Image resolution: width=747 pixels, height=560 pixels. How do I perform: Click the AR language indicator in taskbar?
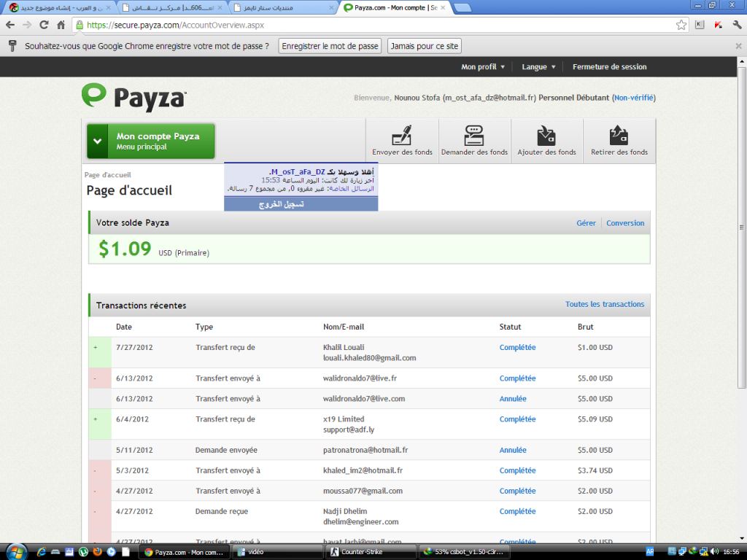click(x=650, y=552)
